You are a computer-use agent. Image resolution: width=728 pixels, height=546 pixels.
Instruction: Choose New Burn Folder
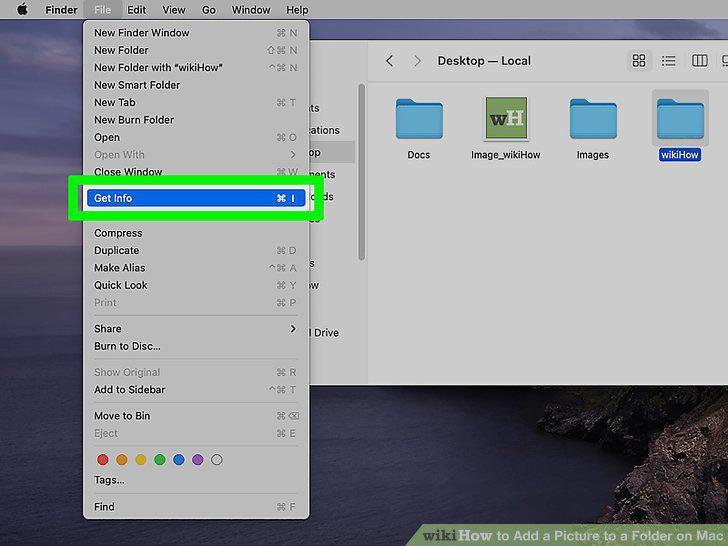(195, 120)
